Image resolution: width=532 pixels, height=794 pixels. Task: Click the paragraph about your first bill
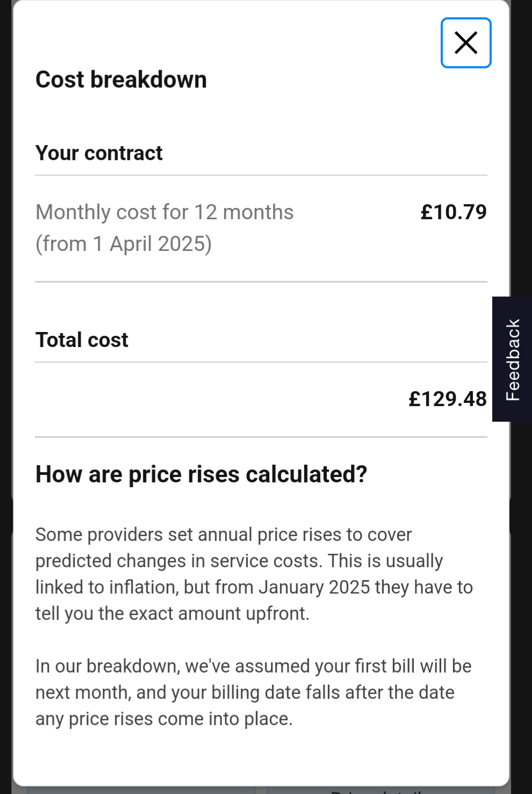(254, 692)
